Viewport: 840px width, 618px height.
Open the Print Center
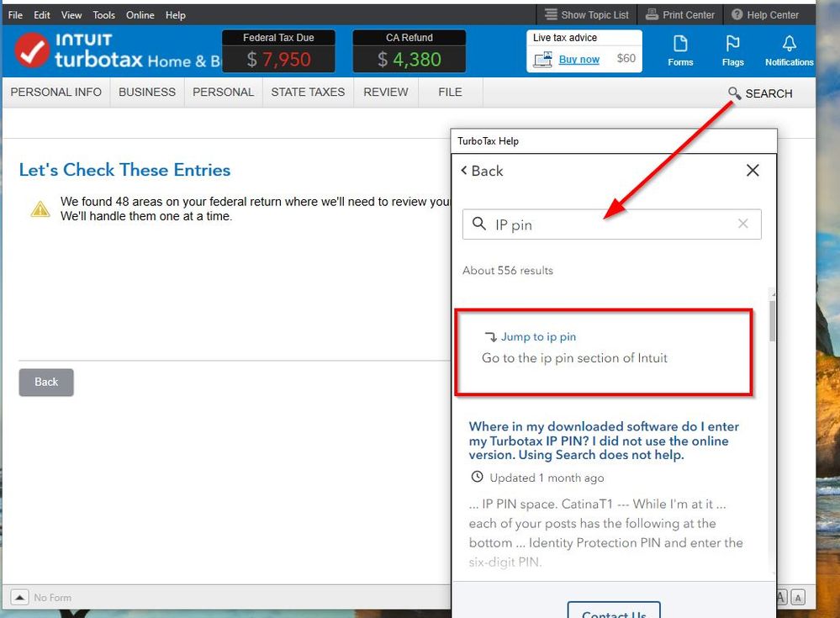pyautogui.click(x=680, y=15)
